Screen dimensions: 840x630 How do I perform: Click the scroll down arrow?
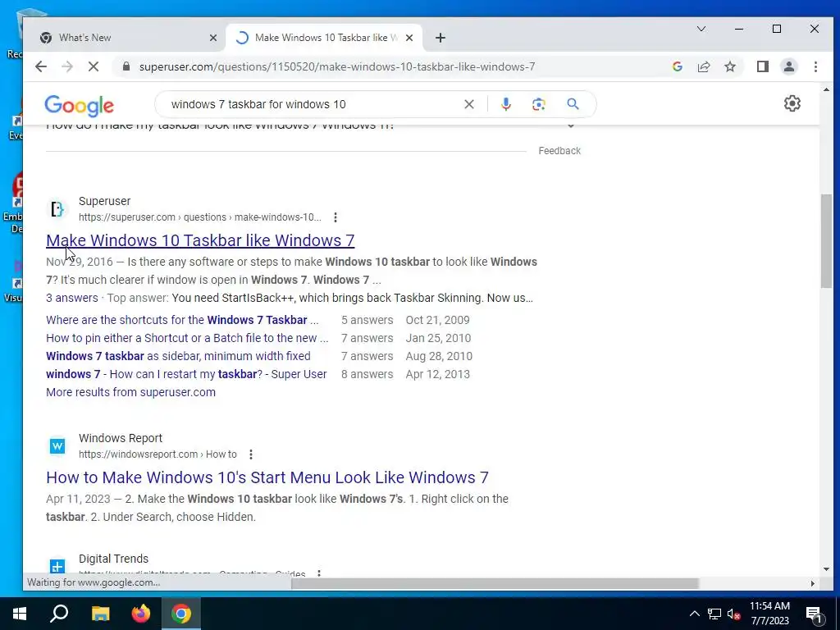click(826, 569)
